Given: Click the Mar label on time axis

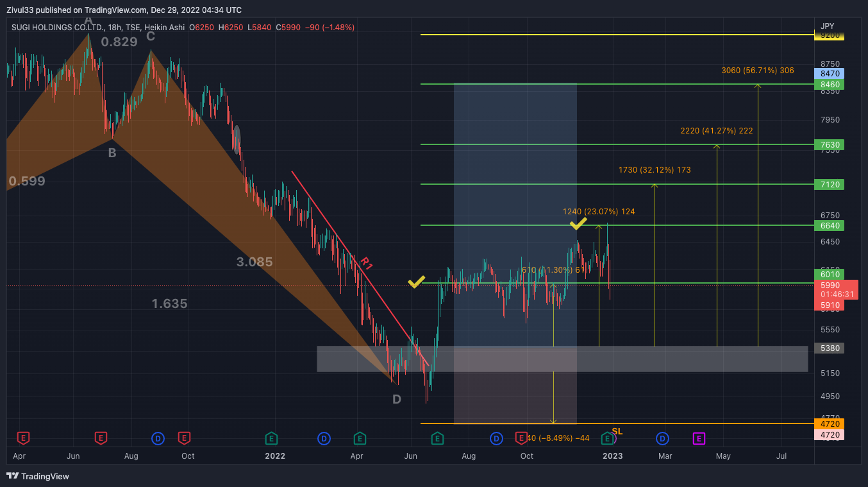Looking at the screenshot, I should click(x=665, y=456).
